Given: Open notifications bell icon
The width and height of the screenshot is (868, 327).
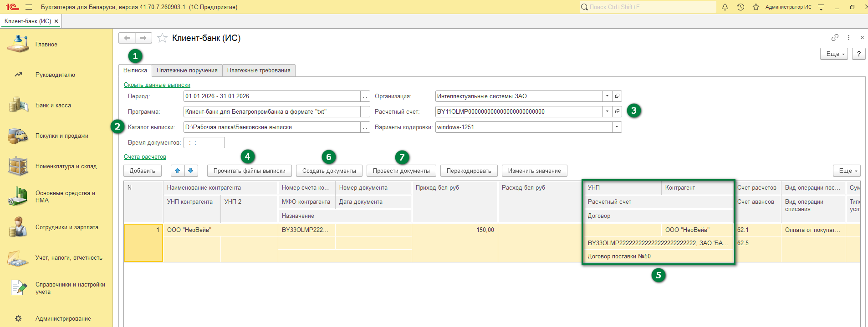Looking at the screenshot, I should (725, 7).
